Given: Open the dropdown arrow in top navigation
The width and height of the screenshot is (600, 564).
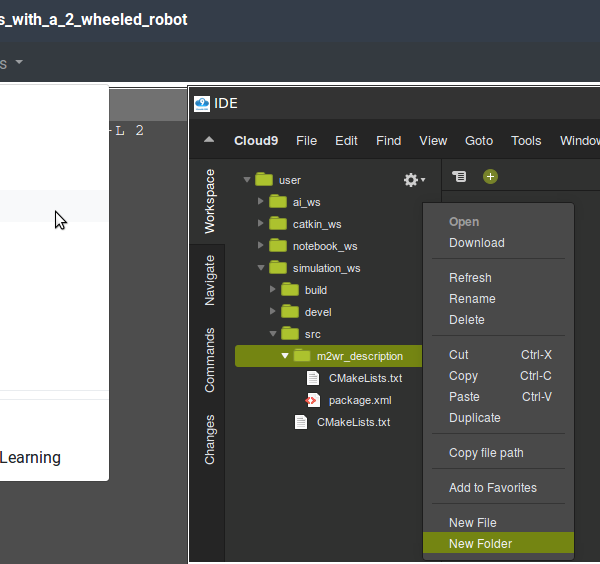Looking at the screenshot, I should [x=19, y=62].
